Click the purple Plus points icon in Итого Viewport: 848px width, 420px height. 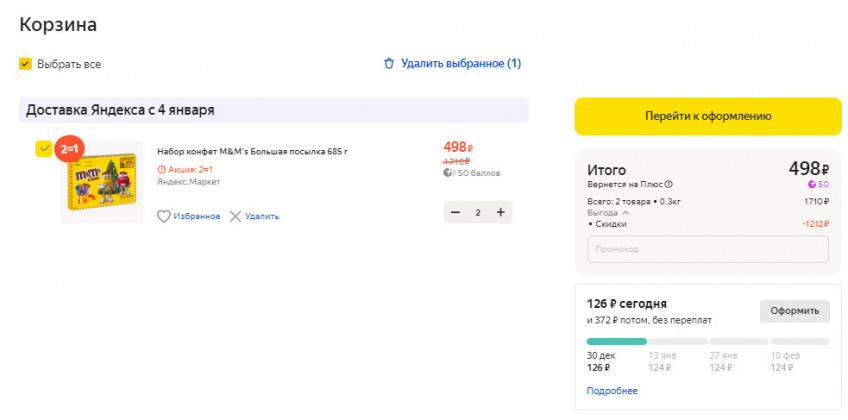tap(812, 184)
